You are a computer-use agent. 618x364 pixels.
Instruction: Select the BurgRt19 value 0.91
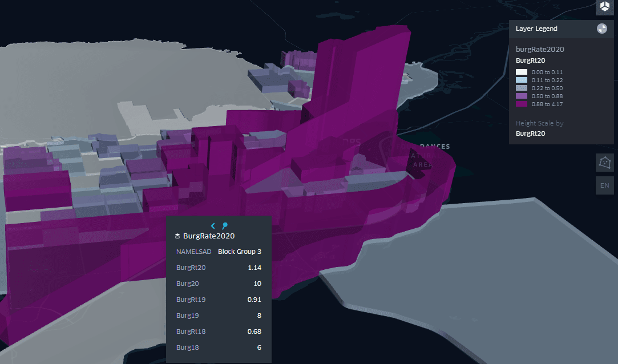(254, 300)
